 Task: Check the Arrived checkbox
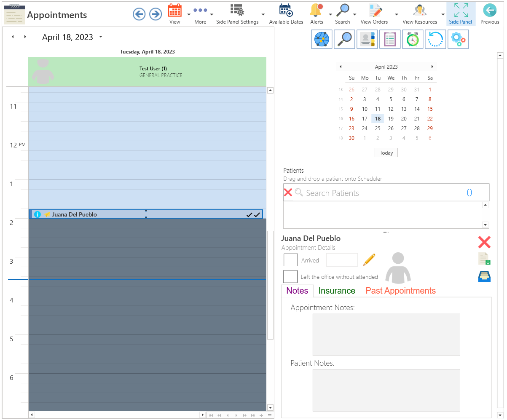pyautogui.click(x=291, y=260)
